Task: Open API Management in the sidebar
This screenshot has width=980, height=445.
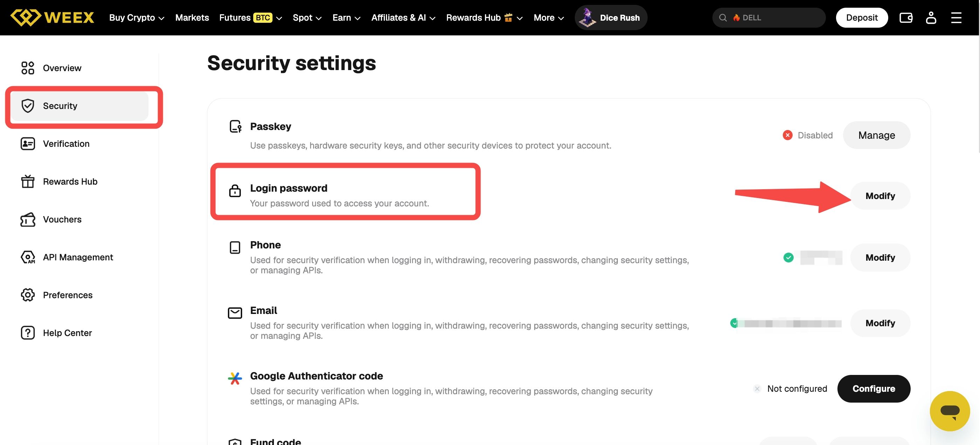Action: pyautogui.click(x=79, y=257)
